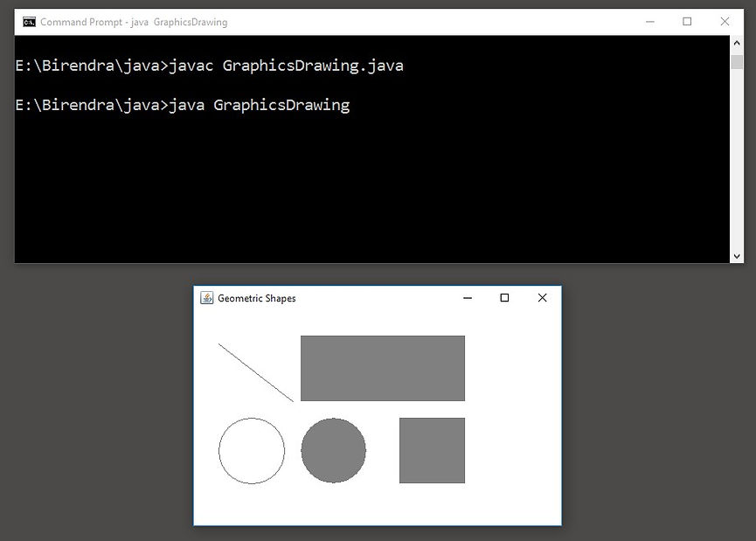Click the diagonal line shape
756x541 pixels.
click(255, 372)
